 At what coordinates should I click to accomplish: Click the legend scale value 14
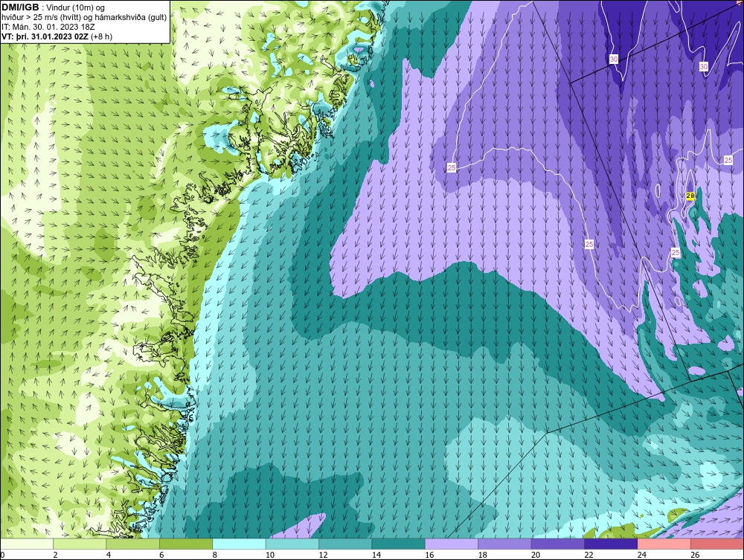coord(376,555)
